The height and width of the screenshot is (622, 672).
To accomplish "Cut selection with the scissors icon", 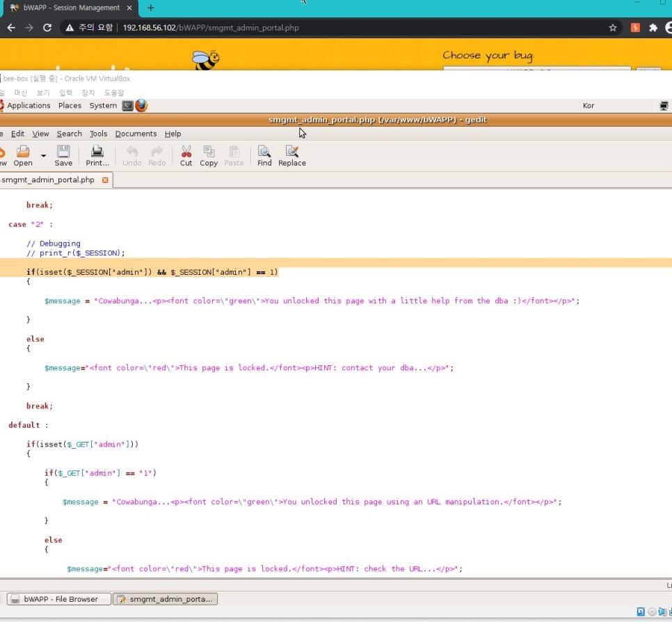I will [x=186, y=156].
